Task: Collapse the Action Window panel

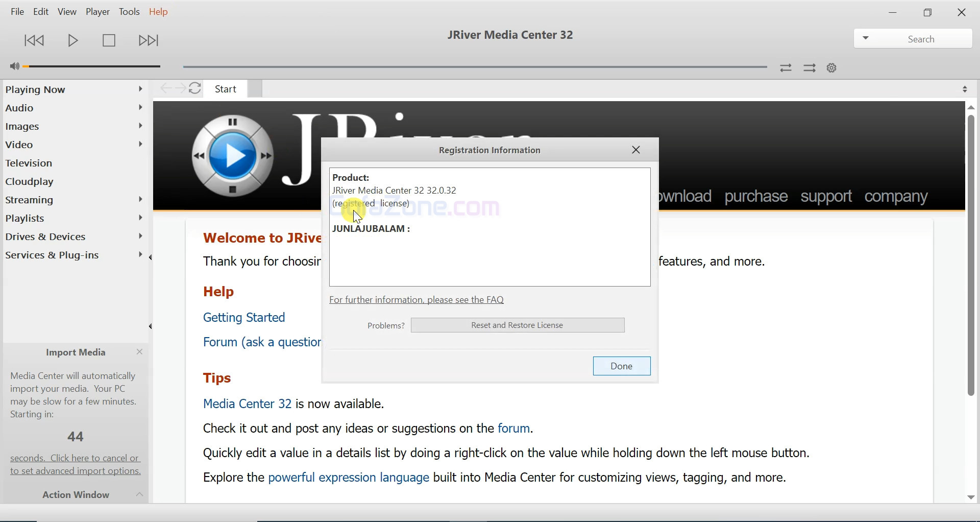Action: click(140, 495)
